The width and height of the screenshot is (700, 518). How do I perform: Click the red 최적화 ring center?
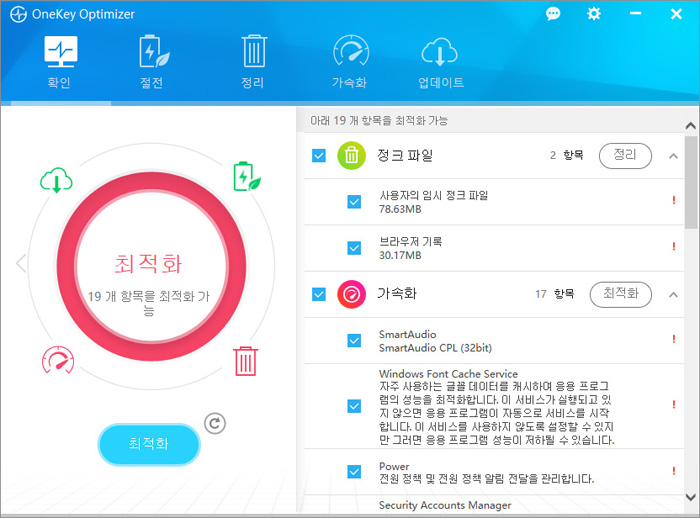[x=151, y=266]
